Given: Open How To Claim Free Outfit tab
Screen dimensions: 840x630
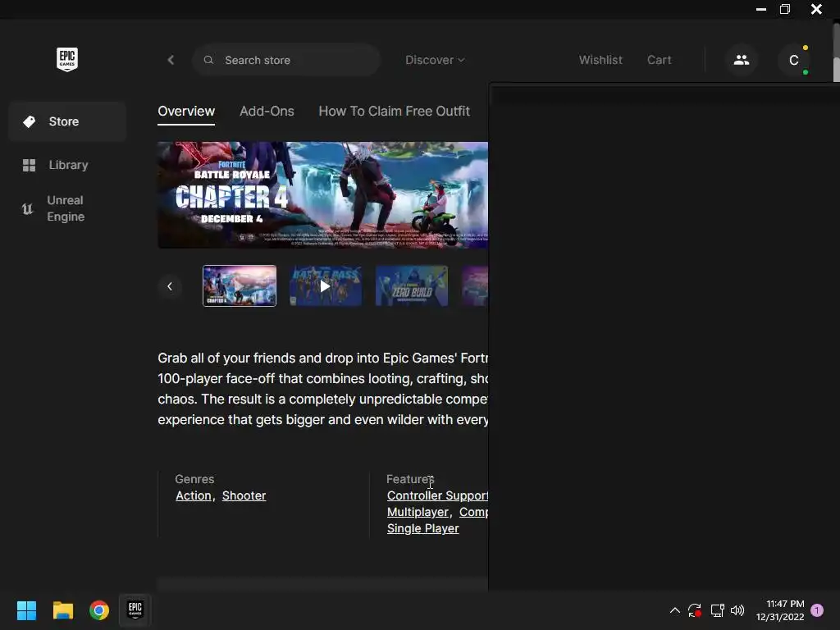Looking at the screenshot, I should [394, 112].
